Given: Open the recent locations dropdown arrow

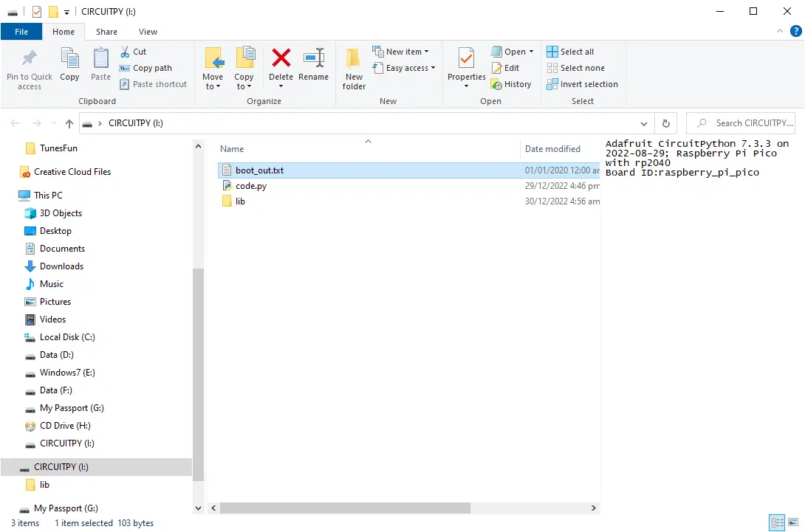Looking at the screenshot, I should (x=54, y=123).
